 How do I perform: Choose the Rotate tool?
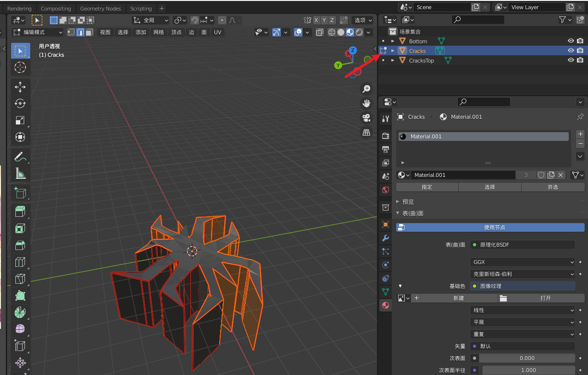pyautogui.click(x=20, y=103)
